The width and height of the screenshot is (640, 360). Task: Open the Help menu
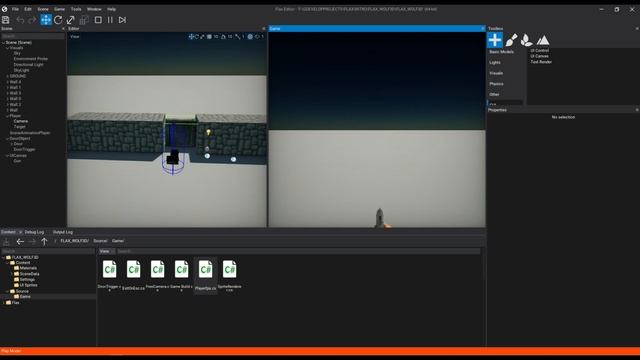pyautogui.click(x=111, y=9)
